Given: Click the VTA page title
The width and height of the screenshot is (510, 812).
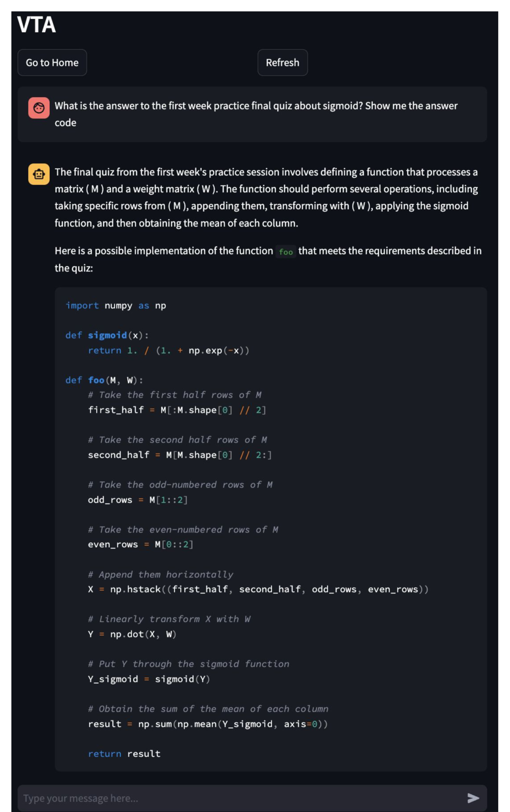Looking at the screenshot, I should [x=36, y=25].
